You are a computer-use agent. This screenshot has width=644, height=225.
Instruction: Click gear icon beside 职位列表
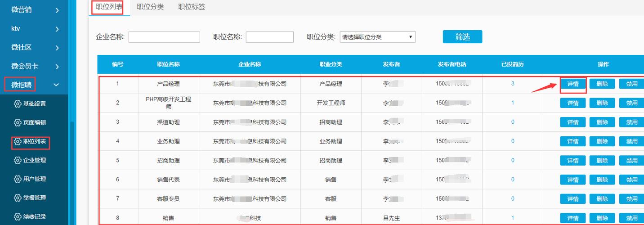18,142
